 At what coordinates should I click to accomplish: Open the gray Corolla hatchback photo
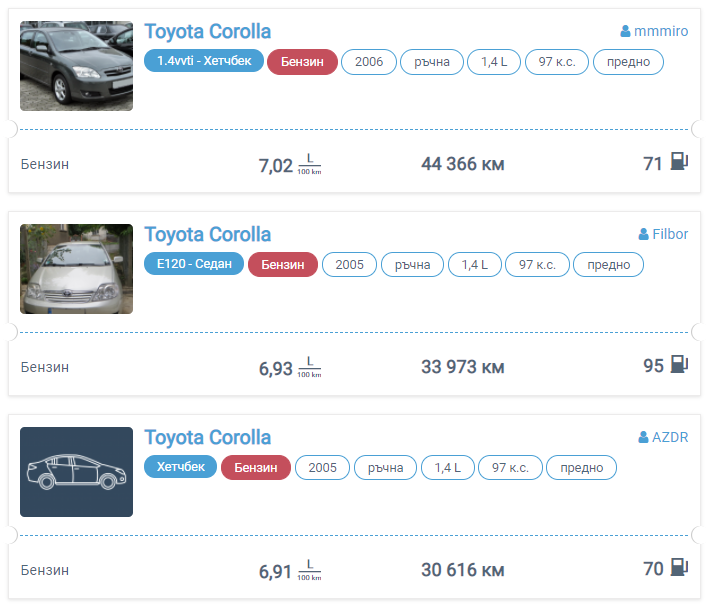[x=76, y=66]
